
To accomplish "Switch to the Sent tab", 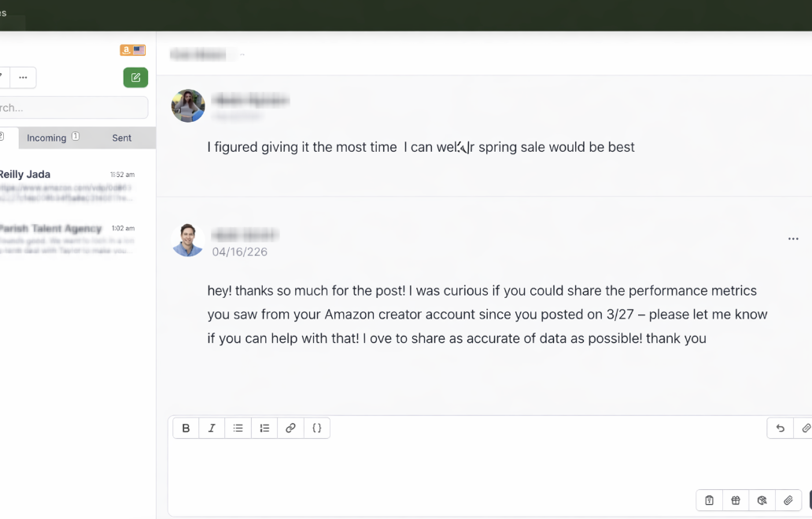I will click(122, 138).
